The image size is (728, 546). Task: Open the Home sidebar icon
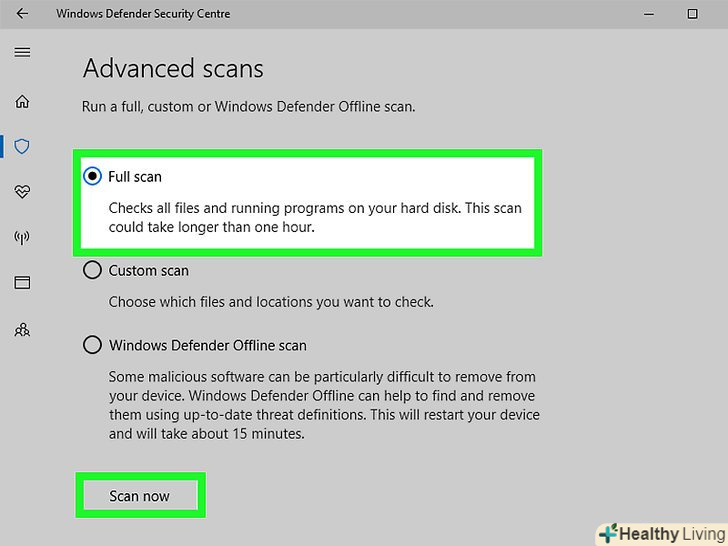coord(22,101)
